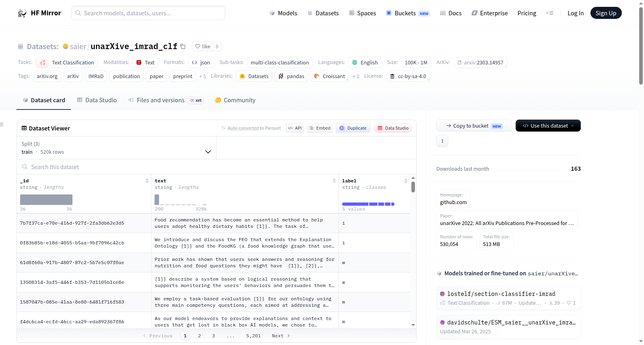Switch to the Dataset card tab
Viewport: 644px width, 345px height.
(44, 100)
